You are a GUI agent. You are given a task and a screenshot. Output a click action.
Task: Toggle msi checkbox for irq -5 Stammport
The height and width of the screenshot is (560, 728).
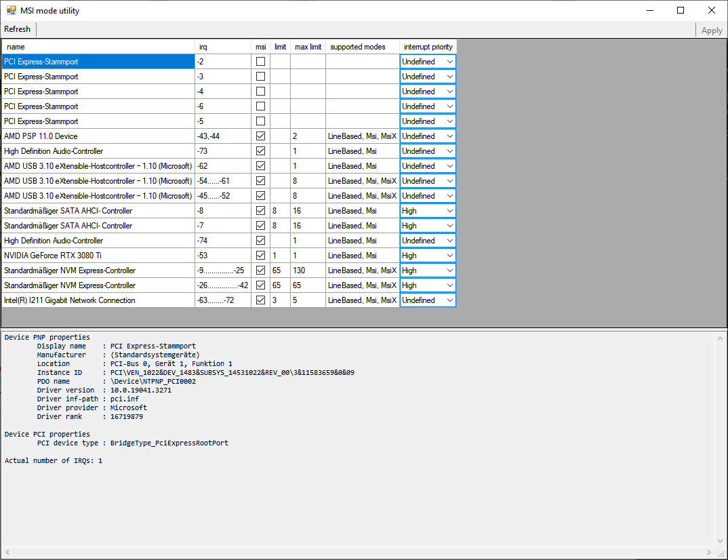coord(261,121)
